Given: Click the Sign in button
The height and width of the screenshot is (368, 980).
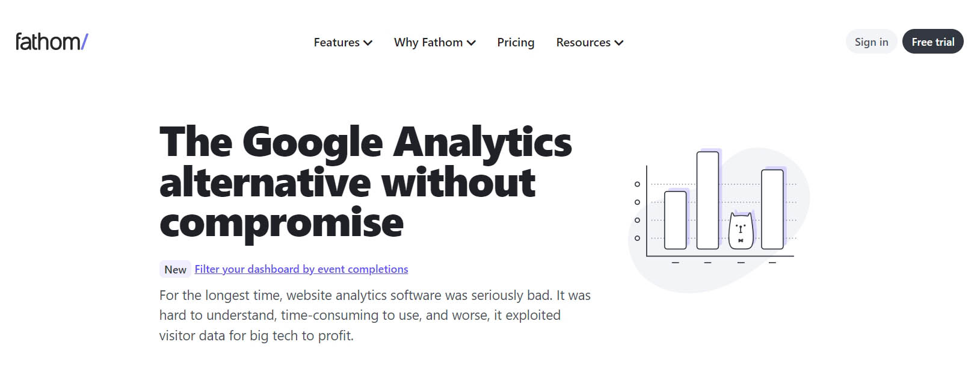Looking at the screenshot, I should pos(871,42).
